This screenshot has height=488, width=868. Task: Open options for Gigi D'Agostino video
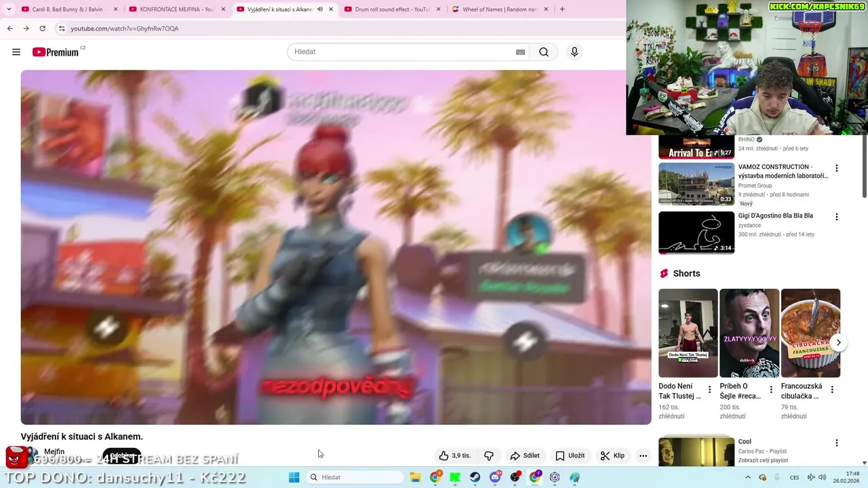coord(837,217)
